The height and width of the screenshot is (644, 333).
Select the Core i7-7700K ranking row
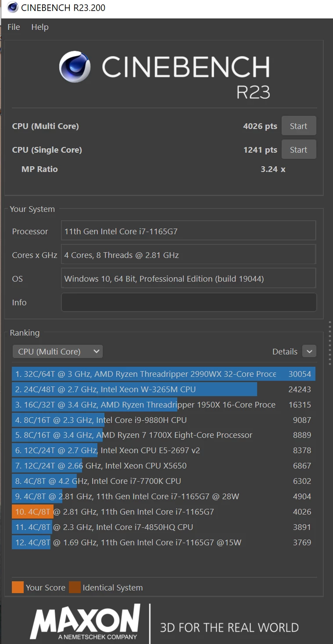pyautogui.click(x=163, y=481)
